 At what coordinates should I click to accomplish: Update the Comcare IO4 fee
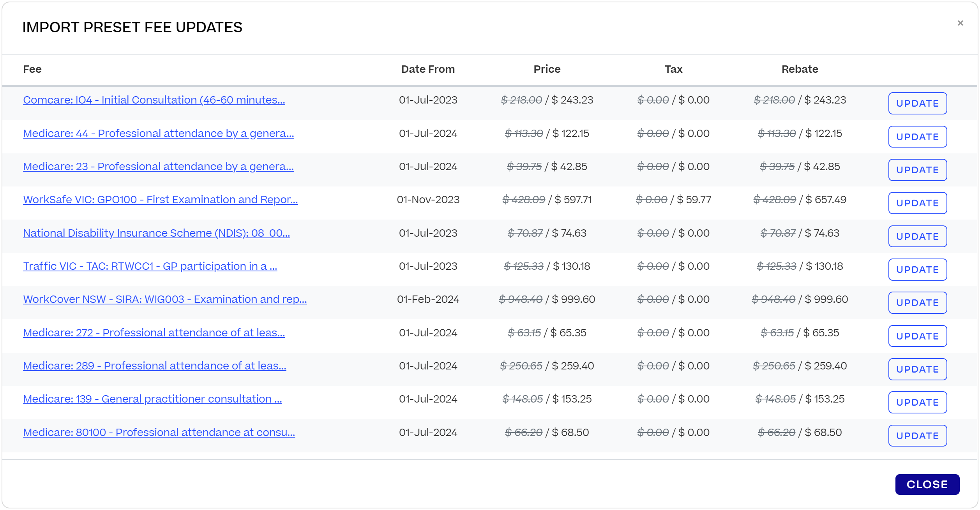click(917, 103)
